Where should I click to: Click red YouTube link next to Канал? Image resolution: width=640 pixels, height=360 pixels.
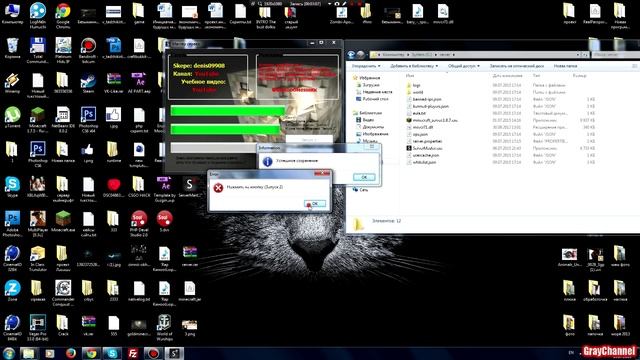[207, 74]
